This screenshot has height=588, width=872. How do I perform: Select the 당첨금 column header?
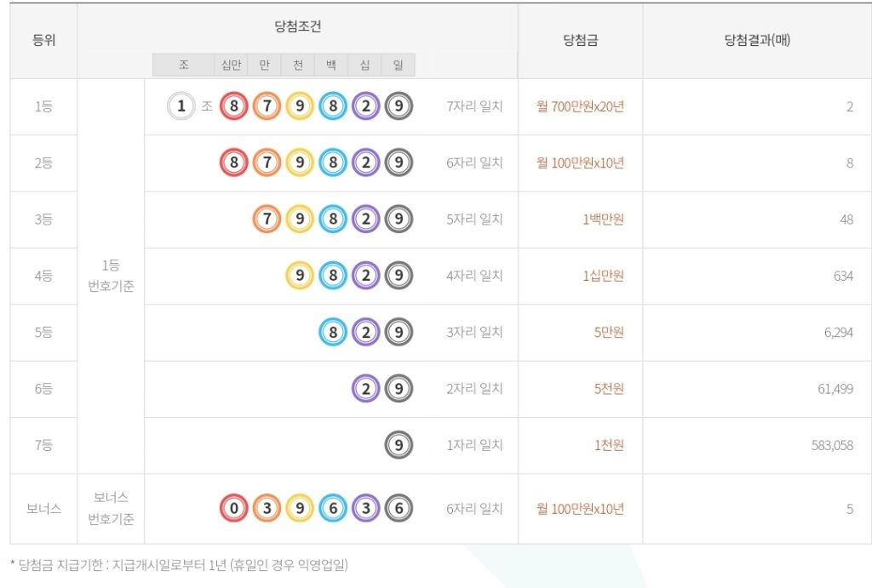580,39
